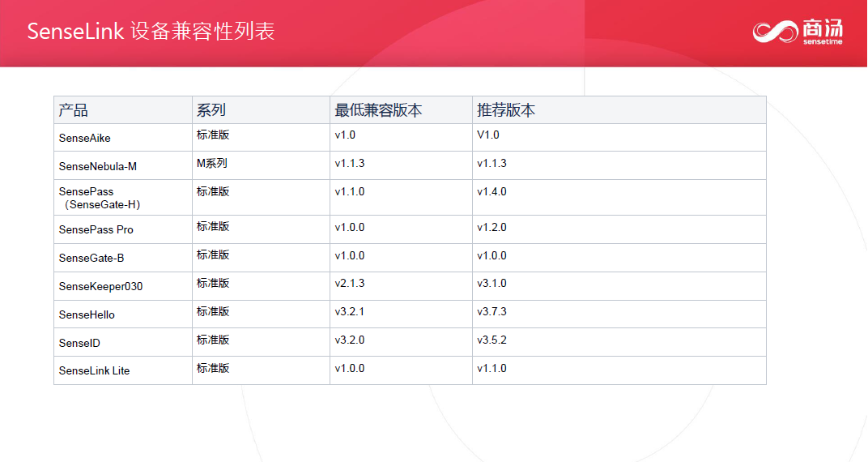
Task: Select the 'SensePass (SenseGate-H)' product cell
Action: click(123, 197)
